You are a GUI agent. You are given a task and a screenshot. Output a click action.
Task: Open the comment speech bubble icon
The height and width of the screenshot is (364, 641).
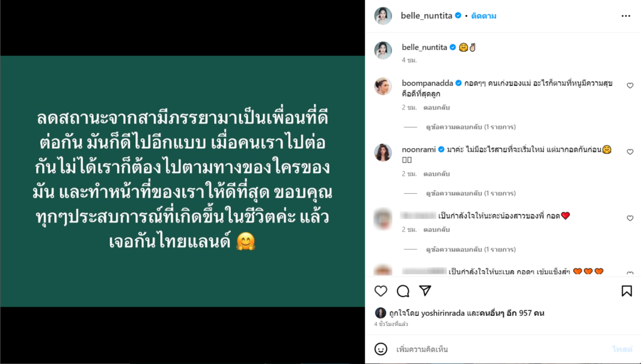click(403, 291)
